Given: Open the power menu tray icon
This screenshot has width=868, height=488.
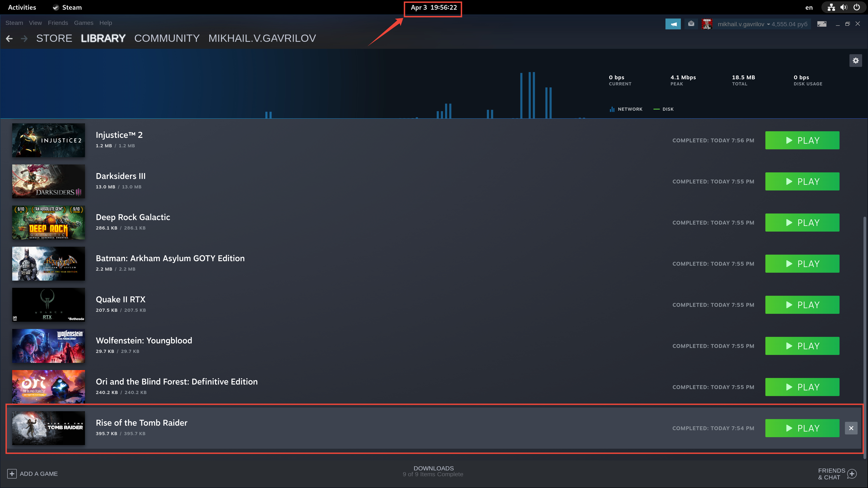Looking at the screenshot, I should point(856,7).
